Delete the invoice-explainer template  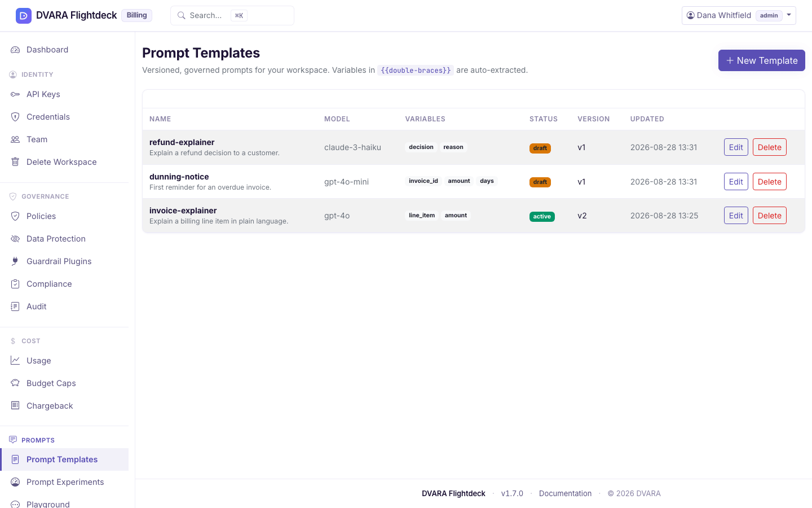769,216
